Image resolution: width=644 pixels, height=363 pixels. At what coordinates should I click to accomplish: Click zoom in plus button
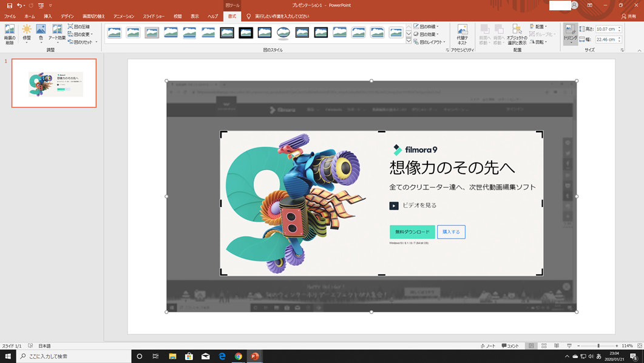(x=617, y=346)
